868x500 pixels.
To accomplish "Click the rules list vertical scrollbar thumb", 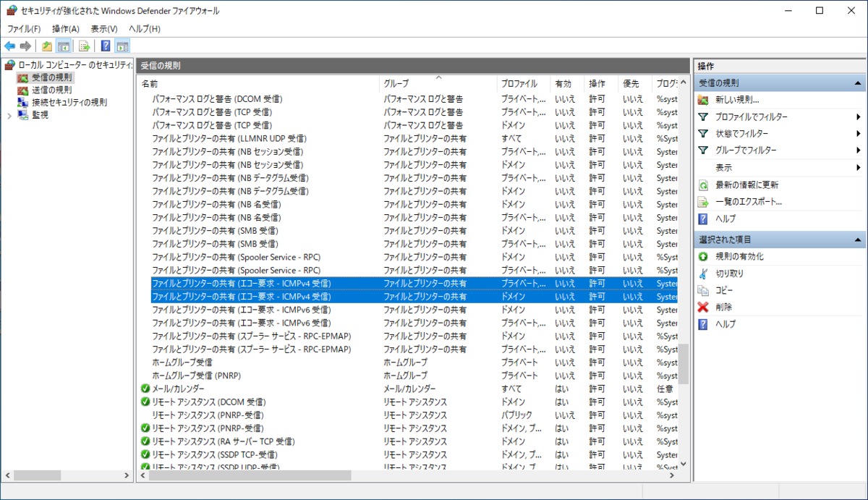I will point(683,363).
